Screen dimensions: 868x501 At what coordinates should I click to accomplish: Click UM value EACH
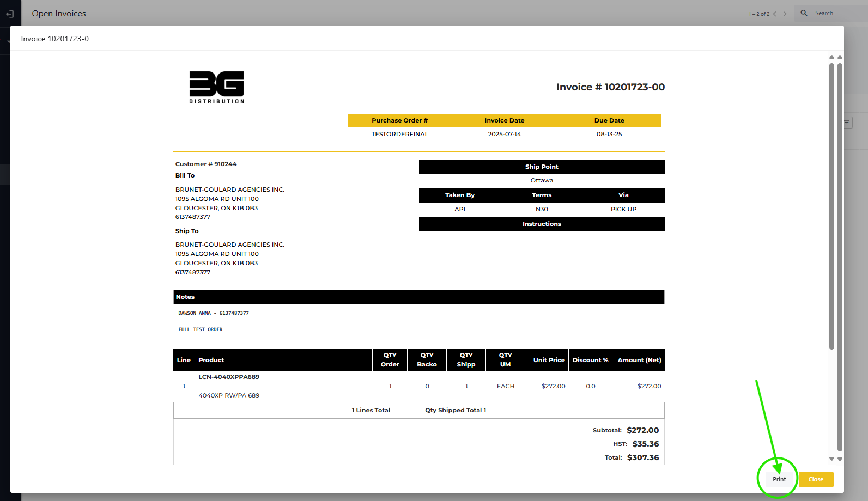point(506,386)
